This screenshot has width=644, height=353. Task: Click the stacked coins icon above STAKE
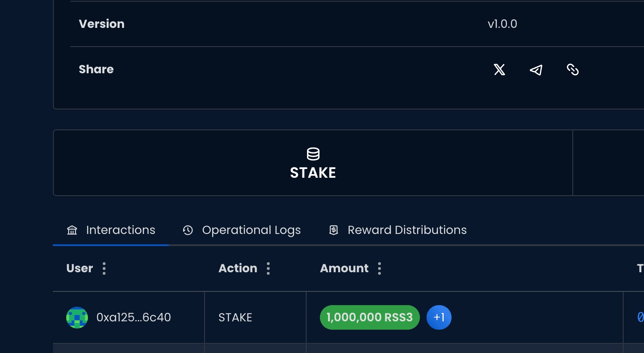[313, 154]
